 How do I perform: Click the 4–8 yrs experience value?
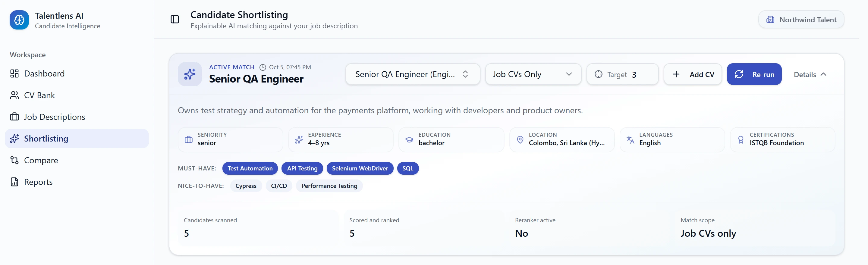(x=319, y=143)
